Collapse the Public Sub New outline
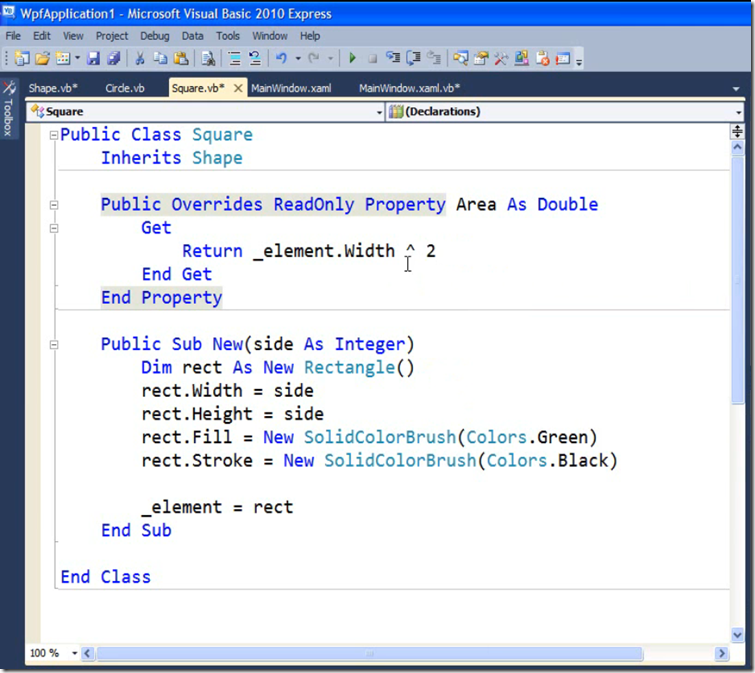This screenshot has height=673, width=755. point(54,345)
